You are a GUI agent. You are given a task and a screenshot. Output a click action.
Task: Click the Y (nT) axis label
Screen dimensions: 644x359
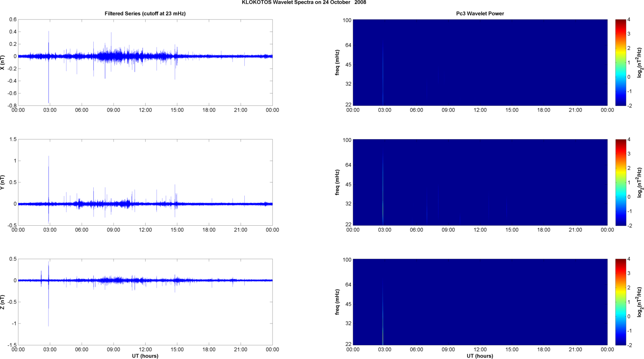coord(3,182)
